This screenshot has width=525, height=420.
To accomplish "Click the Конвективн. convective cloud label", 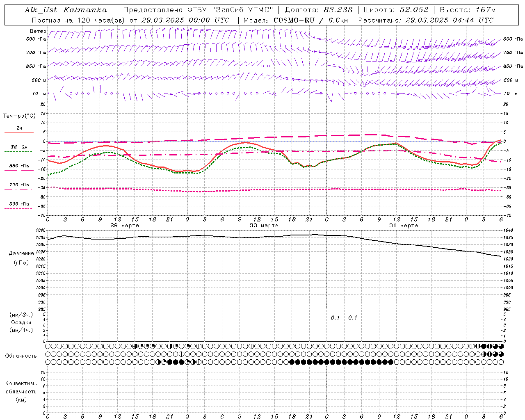I will 21,383.
